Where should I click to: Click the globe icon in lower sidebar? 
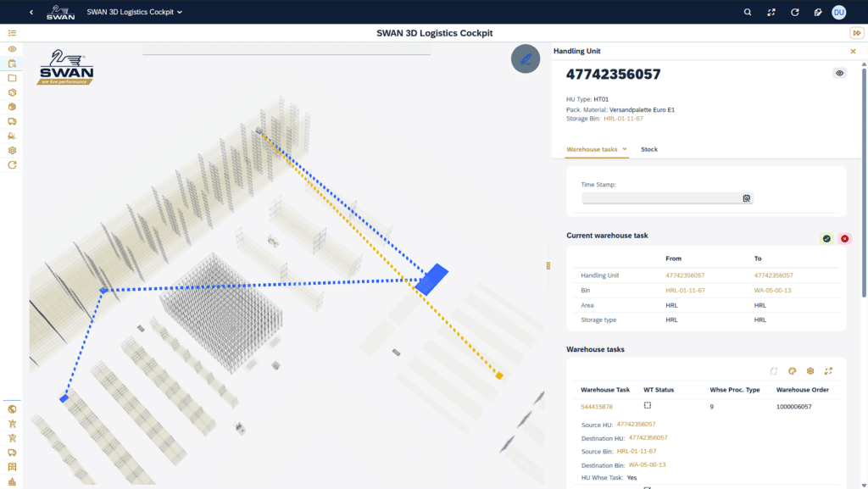click(x=12, y=409)
